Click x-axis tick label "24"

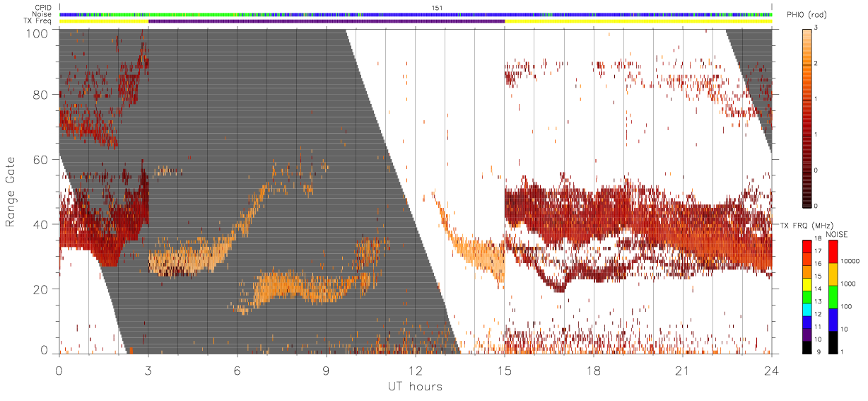[771, 370]
